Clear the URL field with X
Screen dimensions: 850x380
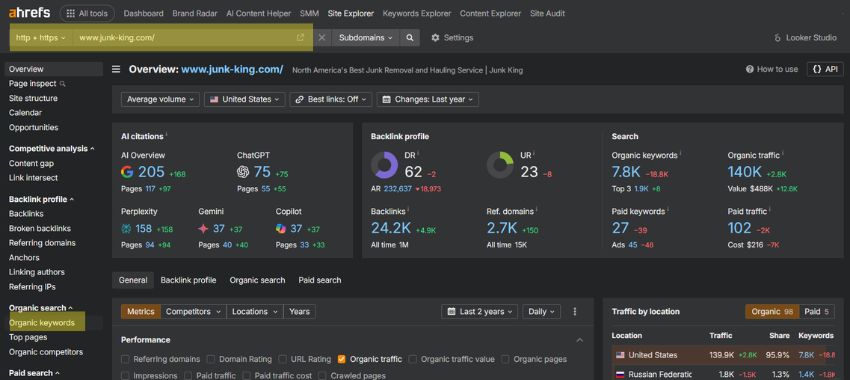pyautogui.click(x=321, y=37)
